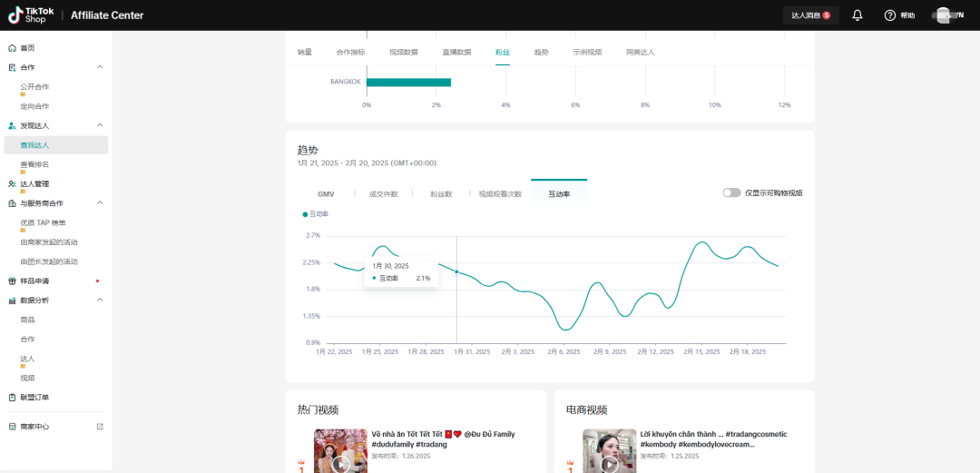Show the 成交件数 trend chart
This screenshot has width=980, height=473.
pos(383,194)
